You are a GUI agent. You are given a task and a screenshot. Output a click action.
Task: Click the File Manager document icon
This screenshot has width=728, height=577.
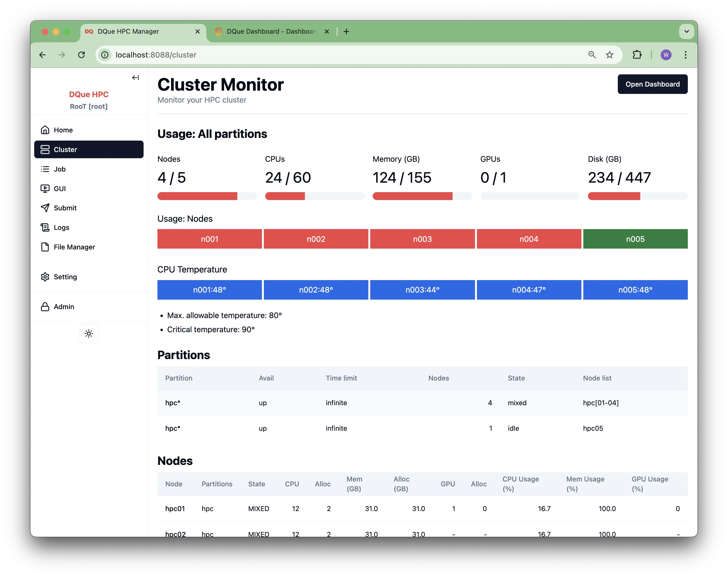click(45, 247)
